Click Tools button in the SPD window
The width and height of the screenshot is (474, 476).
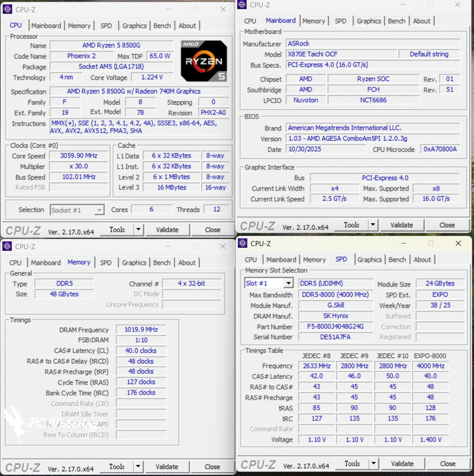click(x=352, y=464)
